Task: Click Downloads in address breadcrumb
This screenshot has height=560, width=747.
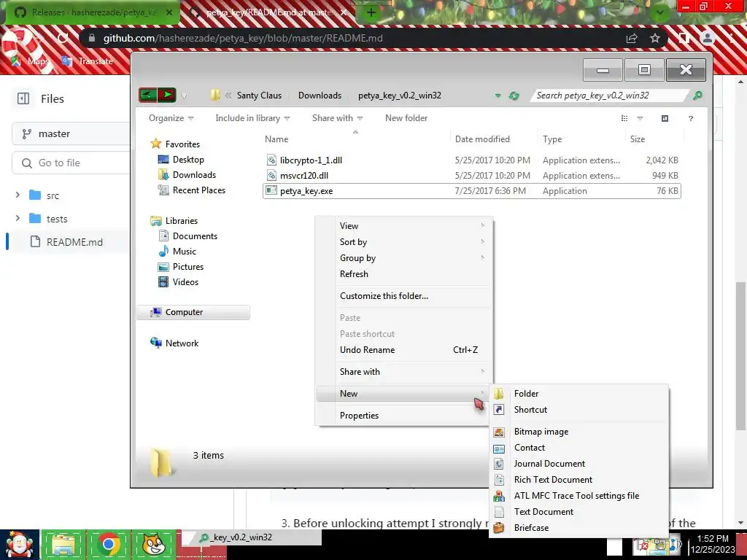Action: pyautogui.click(x=320, y=96)
